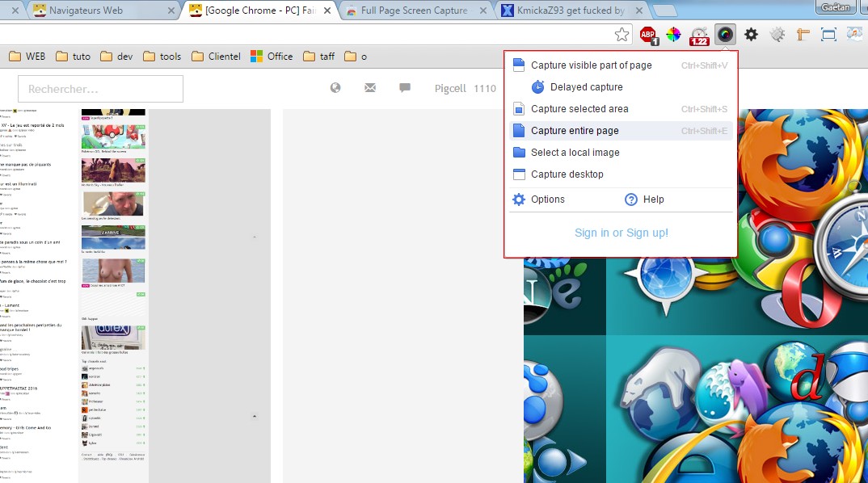Screen dimensions: 868x483
Task: Click the Adblock Plus extension icon
Action: coord(648,34)
